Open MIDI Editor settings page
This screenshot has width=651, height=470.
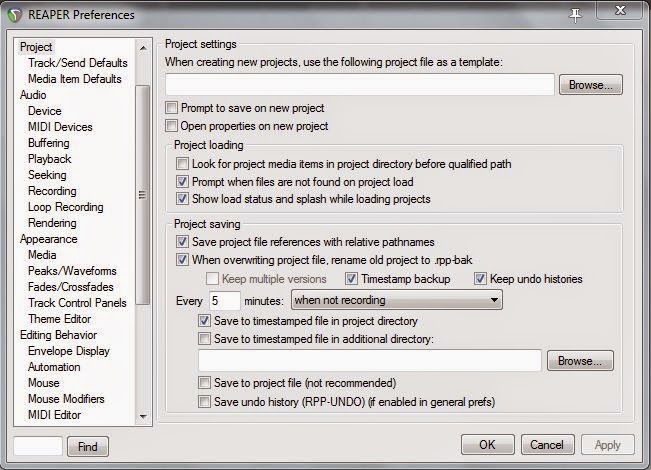[54, 415]
